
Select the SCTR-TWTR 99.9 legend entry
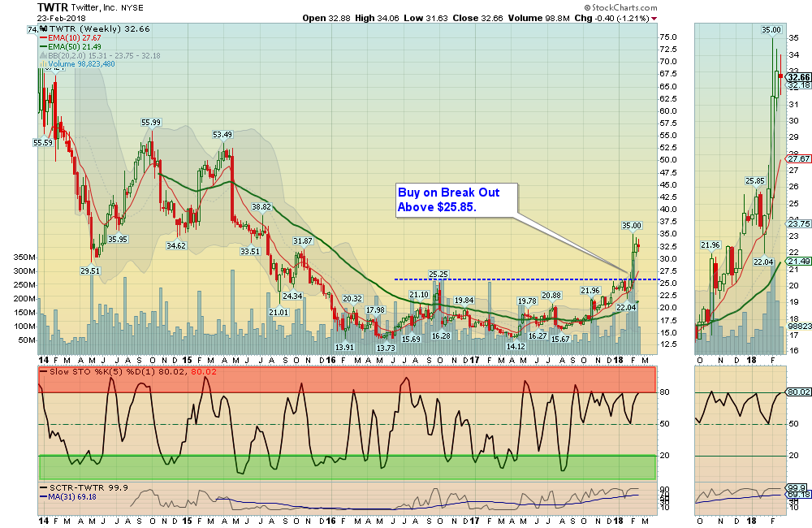(84, 487)
